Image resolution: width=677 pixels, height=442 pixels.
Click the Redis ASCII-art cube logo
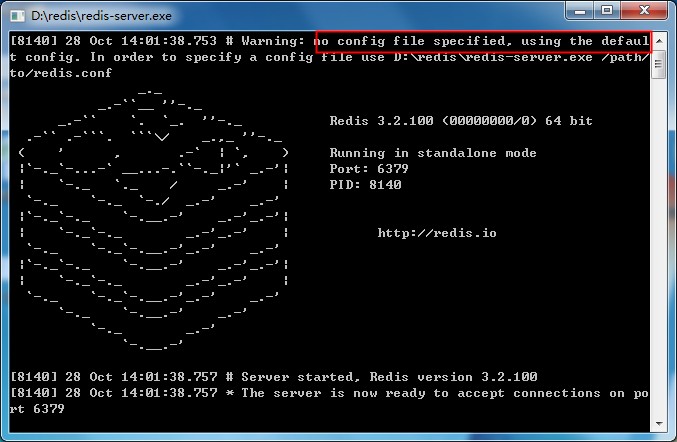coord(154,220)
